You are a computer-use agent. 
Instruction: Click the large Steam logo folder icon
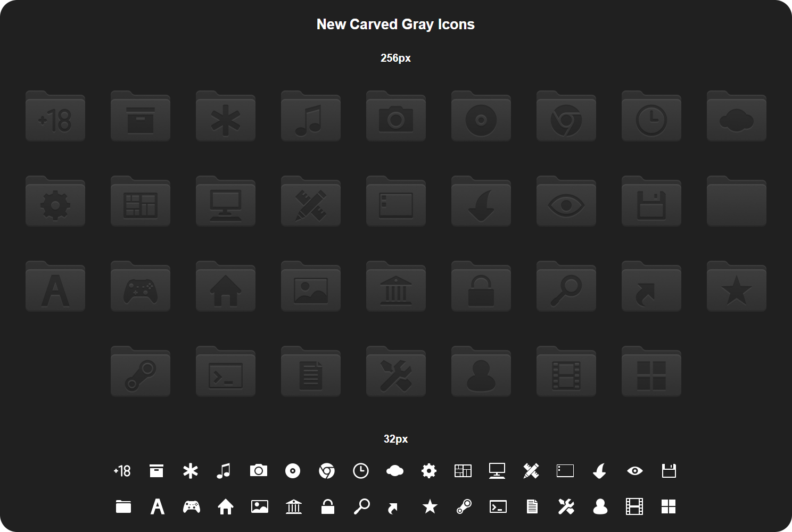[x=141, y=371]
